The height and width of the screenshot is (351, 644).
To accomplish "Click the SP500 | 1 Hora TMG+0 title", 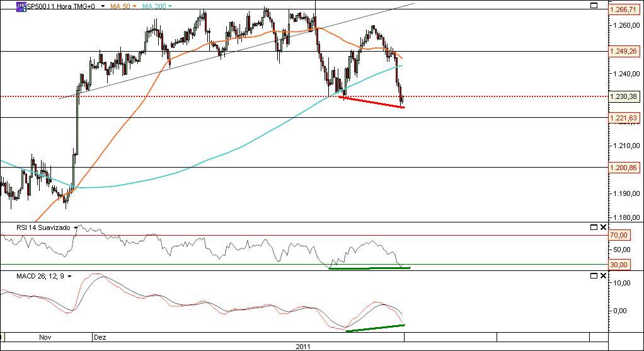I will point(60,6).
